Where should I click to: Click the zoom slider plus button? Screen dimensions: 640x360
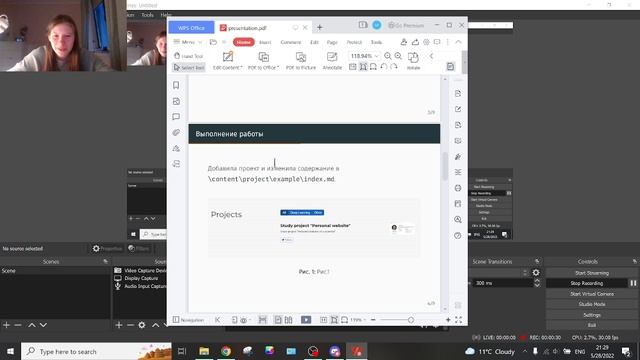point(448,320)
